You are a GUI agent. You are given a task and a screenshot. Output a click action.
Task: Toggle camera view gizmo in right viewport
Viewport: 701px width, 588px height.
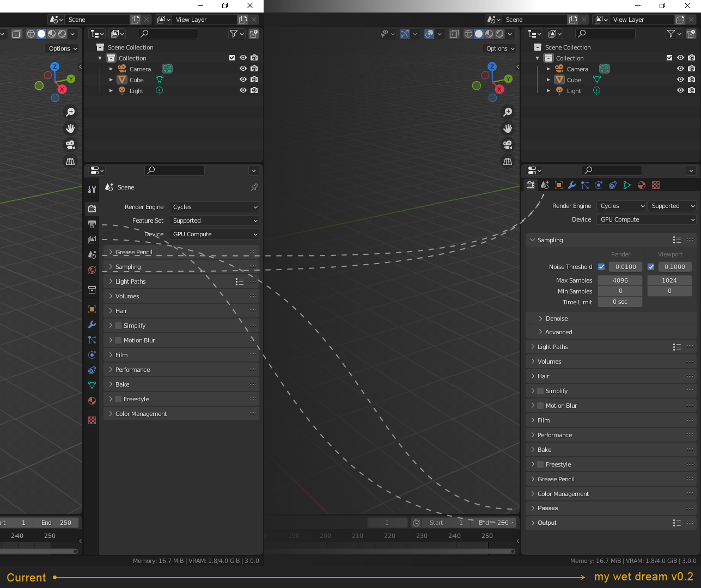point(508,145)
